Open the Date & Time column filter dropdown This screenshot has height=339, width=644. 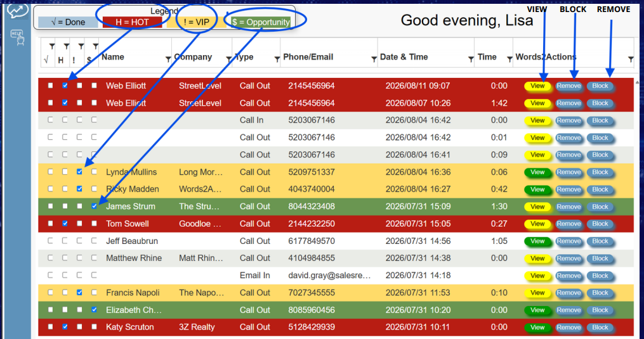[471, 60]
